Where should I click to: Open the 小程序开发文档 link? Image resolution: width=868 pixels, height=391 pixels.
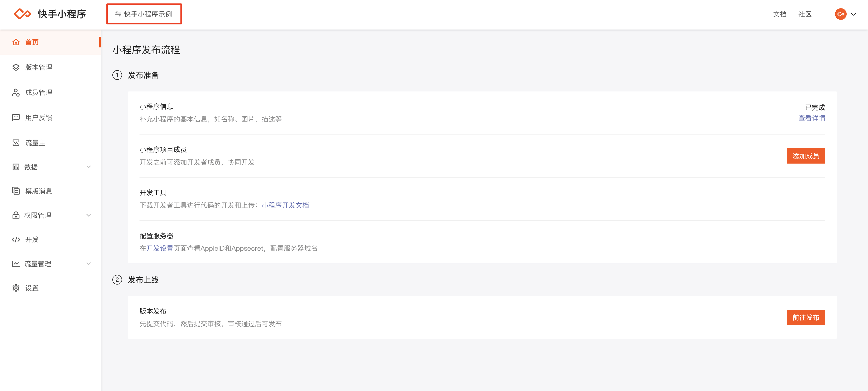tap(285, 205)
